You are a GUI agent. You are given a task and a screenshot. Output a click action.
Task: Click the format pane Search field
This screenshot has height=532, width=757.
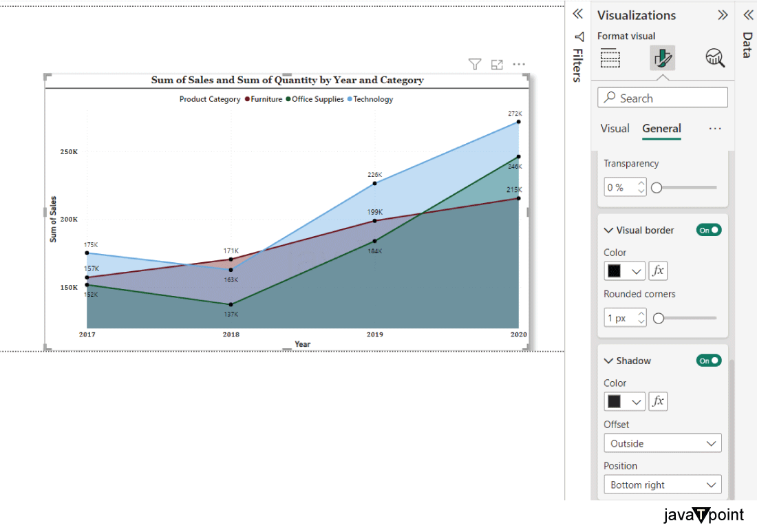point(662,98)
